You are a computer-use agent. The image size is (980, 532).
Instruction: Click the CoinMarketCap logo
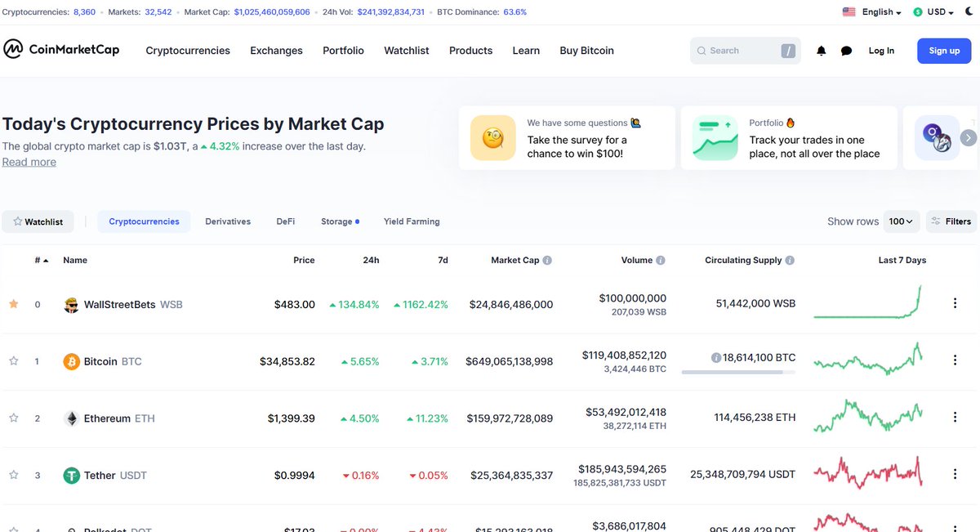[x=61, y=50]
